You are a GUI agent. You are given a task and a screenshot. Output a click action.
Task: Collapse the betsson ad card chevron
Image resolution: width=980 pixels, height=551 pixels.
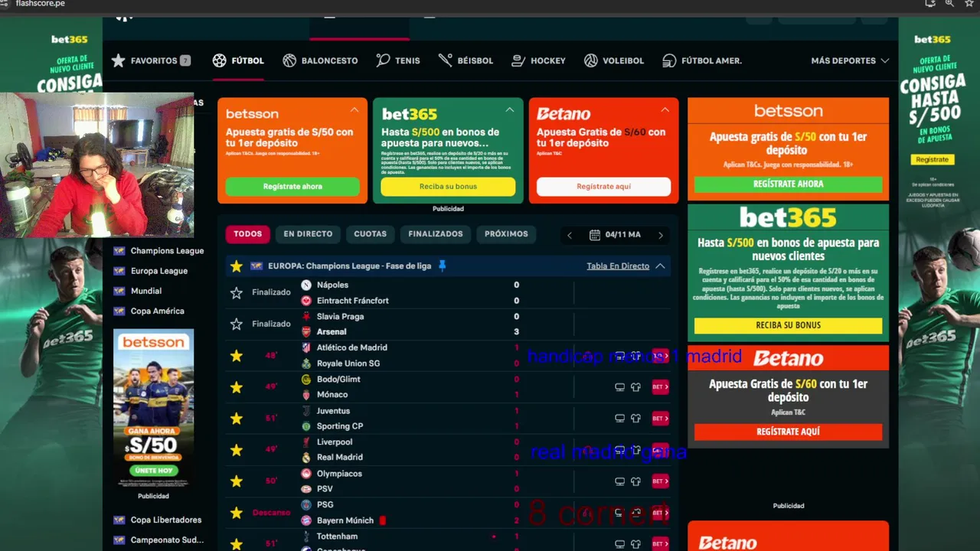click(x=354, y=110)
